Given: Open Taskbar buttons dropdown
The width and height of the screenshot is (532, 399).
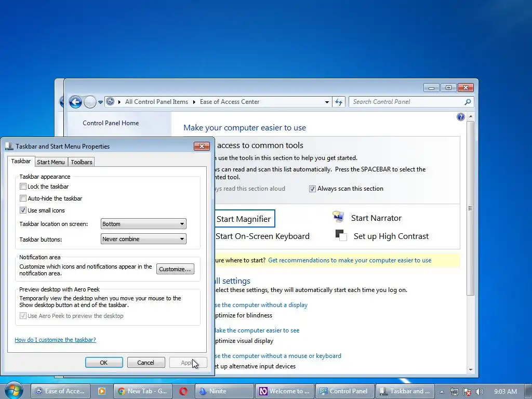Looking at the screenshot, I should click(143, 239).
